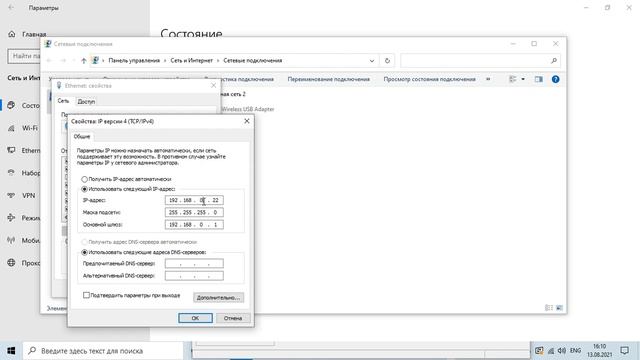The width and height of the screenshot is (640, 360).
Task: Click Wireless USB Adapter connection text
Action: (x=248, y=109)
